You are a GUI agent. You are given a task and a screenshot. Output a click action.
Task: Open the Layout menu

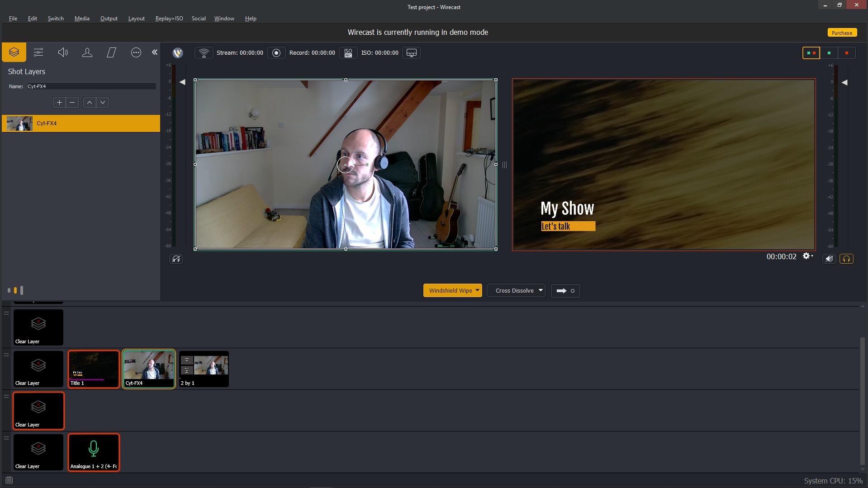[137, 19]
